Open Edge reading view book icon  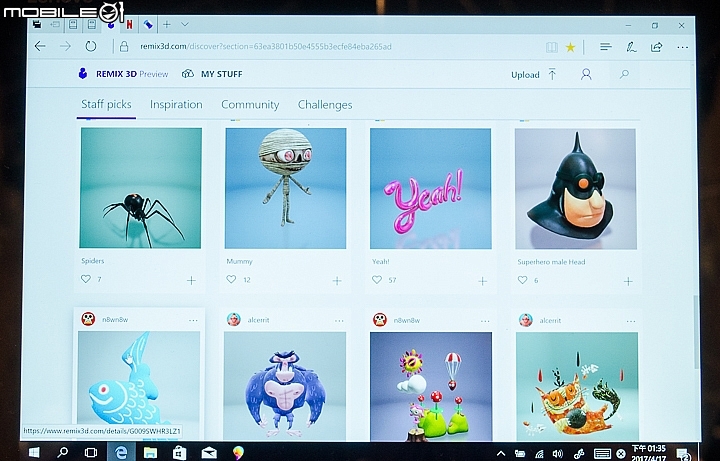551,47
